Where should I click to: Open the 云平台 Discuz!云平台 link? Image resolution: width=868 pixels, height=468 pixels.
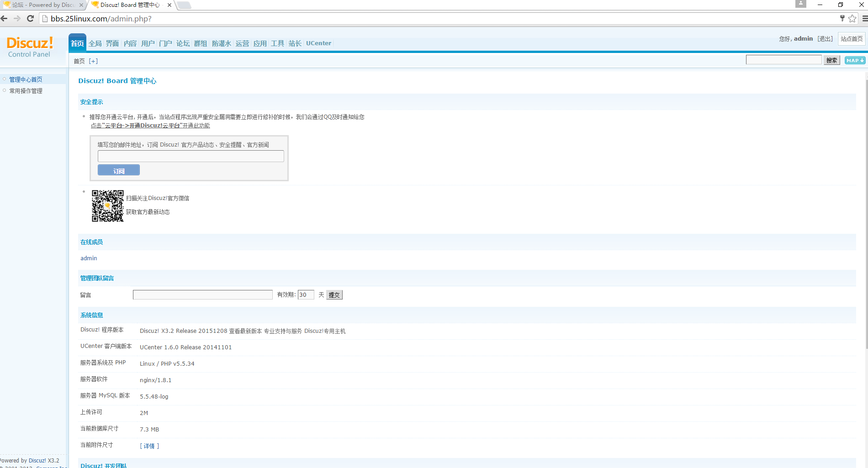coord(150,126)
